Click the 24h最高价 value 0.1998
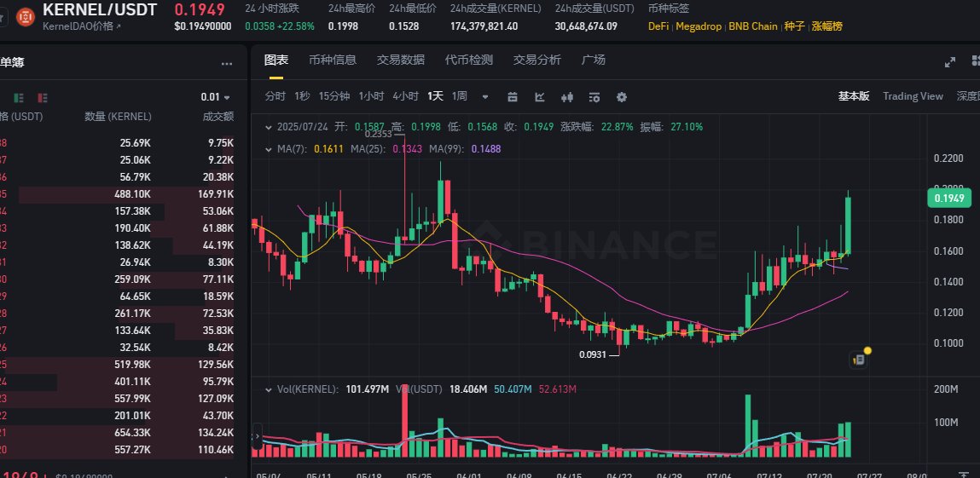 (343, 26)
